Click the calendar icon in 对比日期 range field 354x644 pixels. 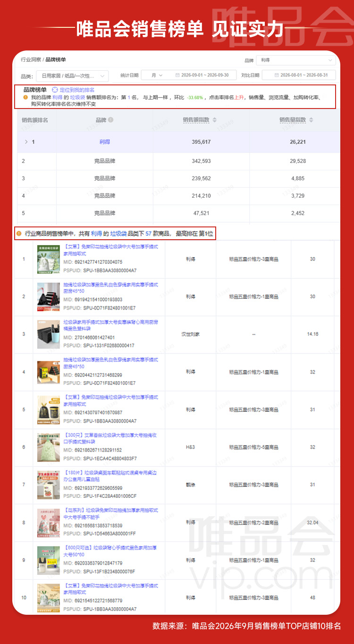click(x=277, y=75)
